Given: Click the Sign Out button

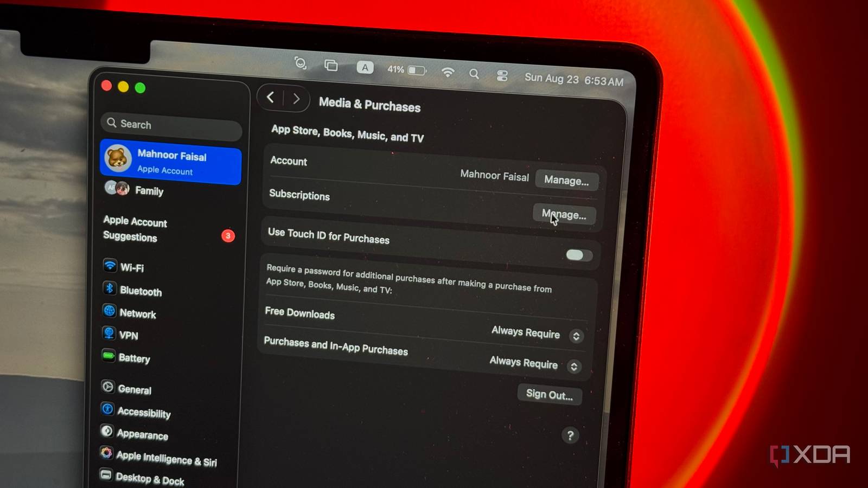Looking at the screenshot, I should pyautogui.click(x=550, y=394).
